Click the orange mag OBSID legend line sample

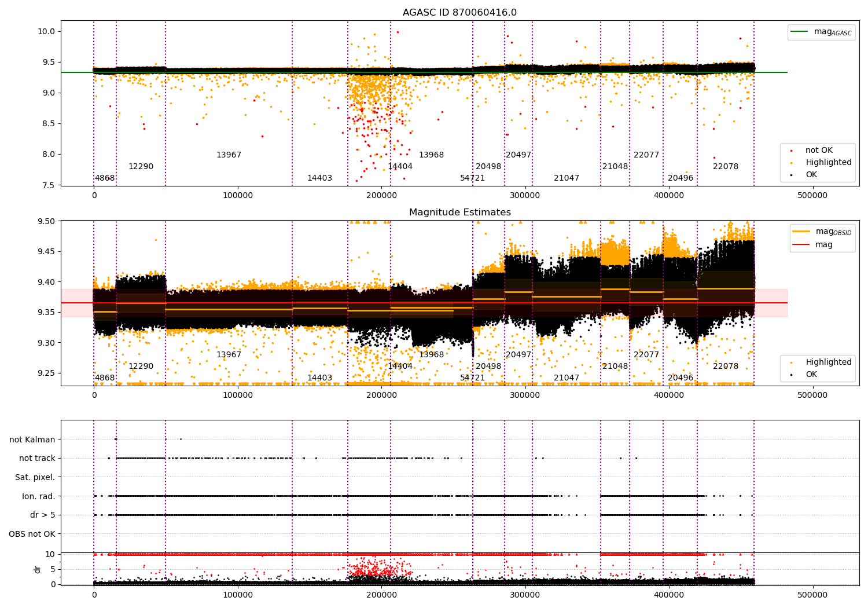pyautogui.click(x=801, y=232)
